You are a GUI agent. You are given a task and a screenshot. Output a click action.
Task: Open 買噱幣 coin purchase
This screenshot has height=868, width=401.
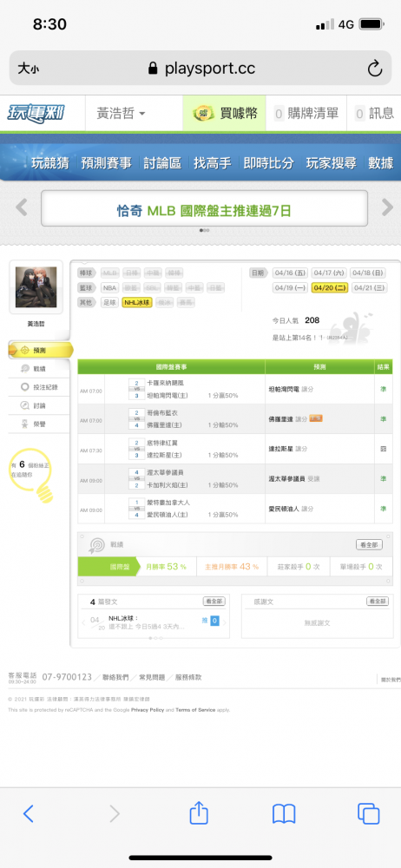224,114
